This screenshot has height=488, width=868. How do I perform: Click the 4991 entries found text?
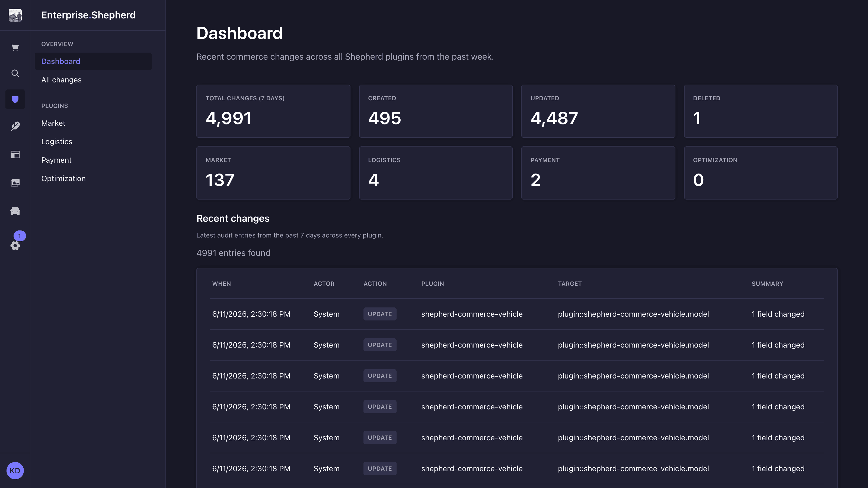(x=233, y=253)
